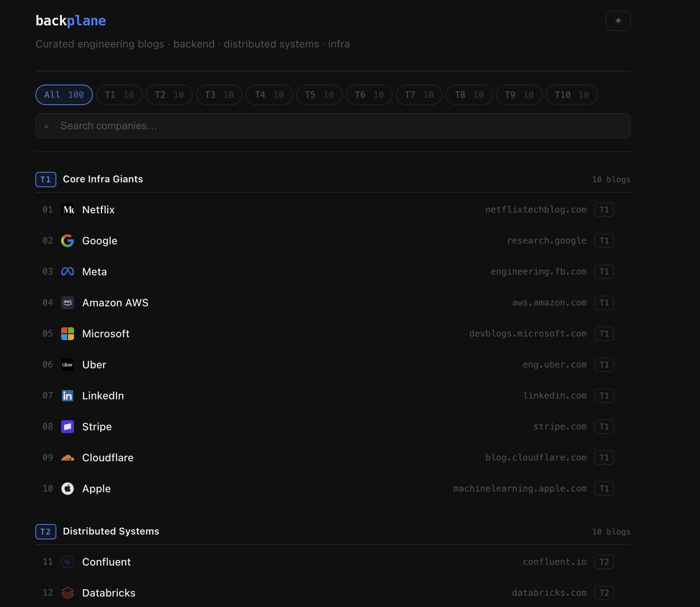Filter by T10 tier pill

[572, 95]
